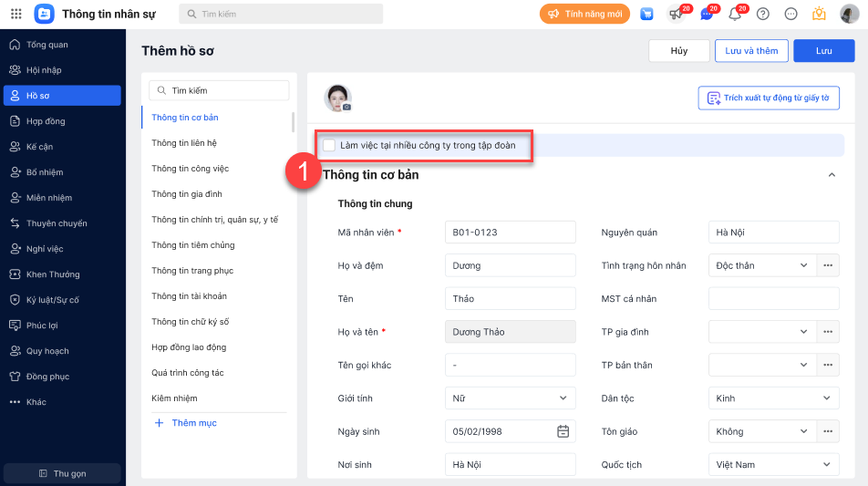
Task: Click the section list scrollbar
Action: pyautogui.click(x=293, y=122)
